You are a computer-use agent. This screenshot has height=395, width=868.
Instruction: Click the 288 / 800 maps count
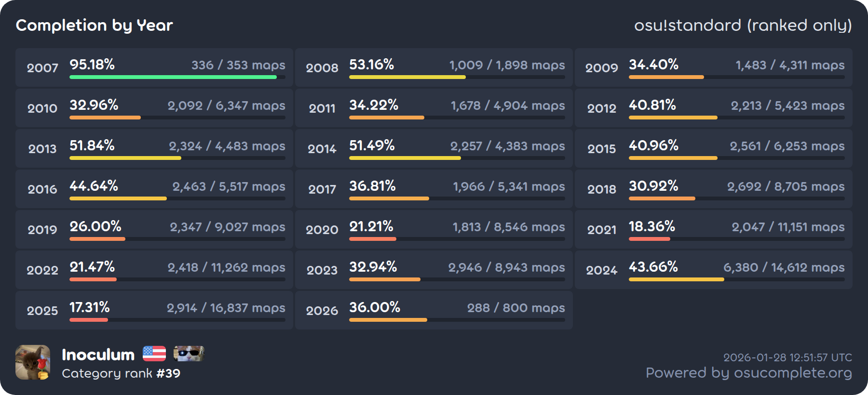515,308
